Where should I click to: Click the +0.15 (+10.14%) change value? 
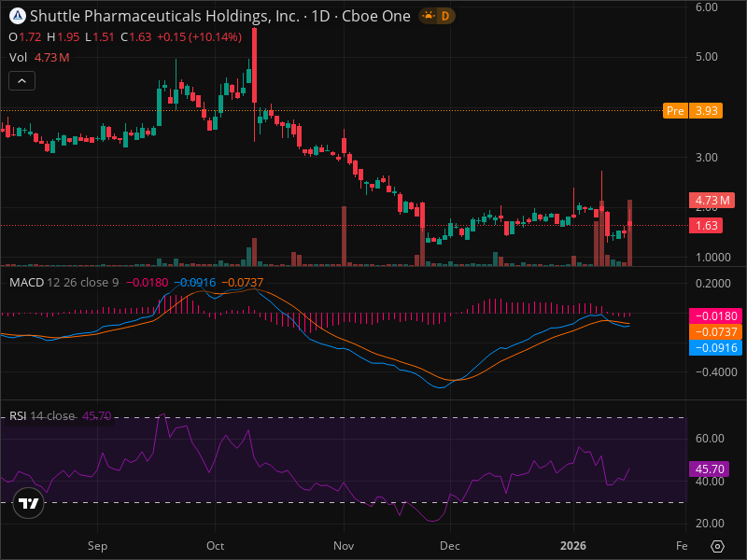click(199, 37)
